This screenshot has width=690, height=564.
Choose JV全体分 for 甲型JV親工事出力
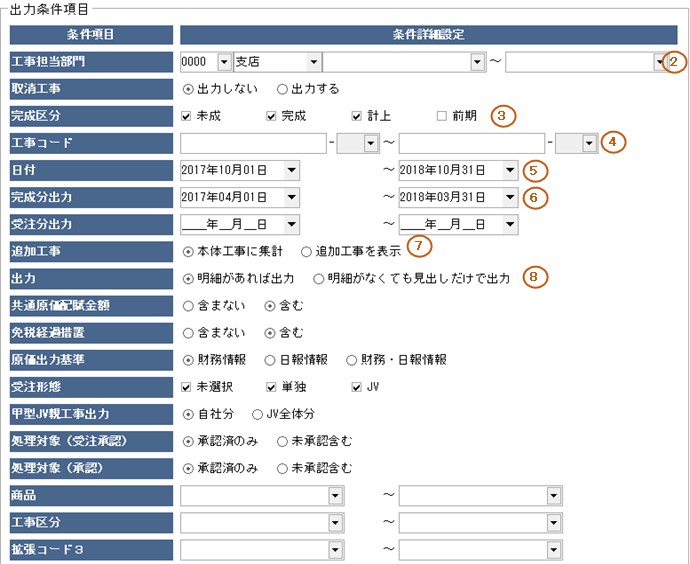[x=258, y=413]
